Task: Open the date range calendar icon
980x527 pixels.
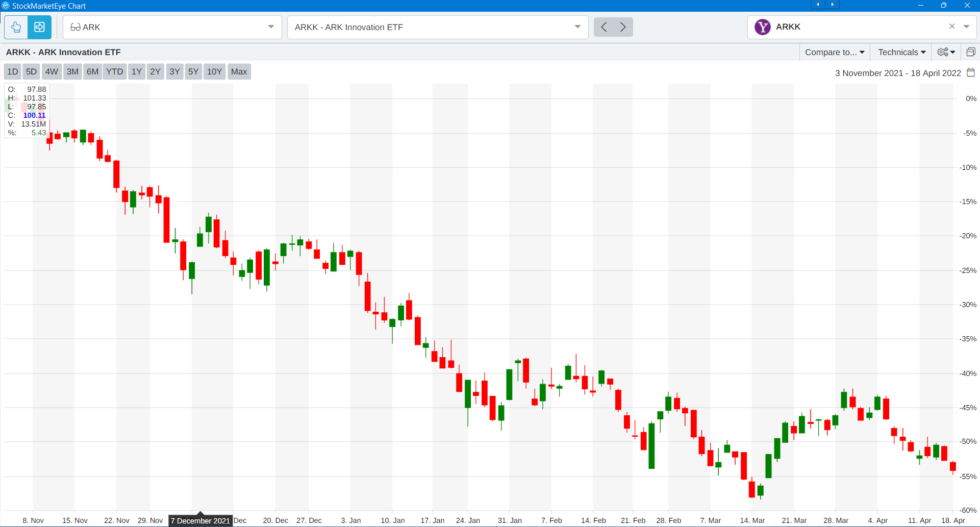Action: (971, 73)
